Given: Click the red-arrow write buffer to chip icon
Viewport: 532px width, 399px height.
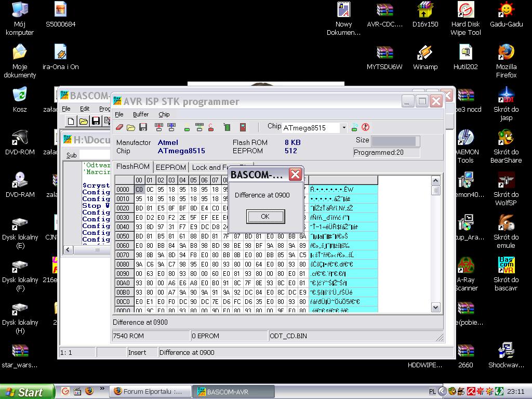Looking at the screenshot, I should click(x=158, y=128).
